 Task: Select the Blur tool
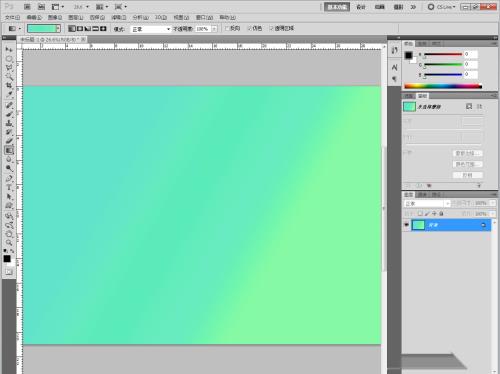(x=9, y=159)
